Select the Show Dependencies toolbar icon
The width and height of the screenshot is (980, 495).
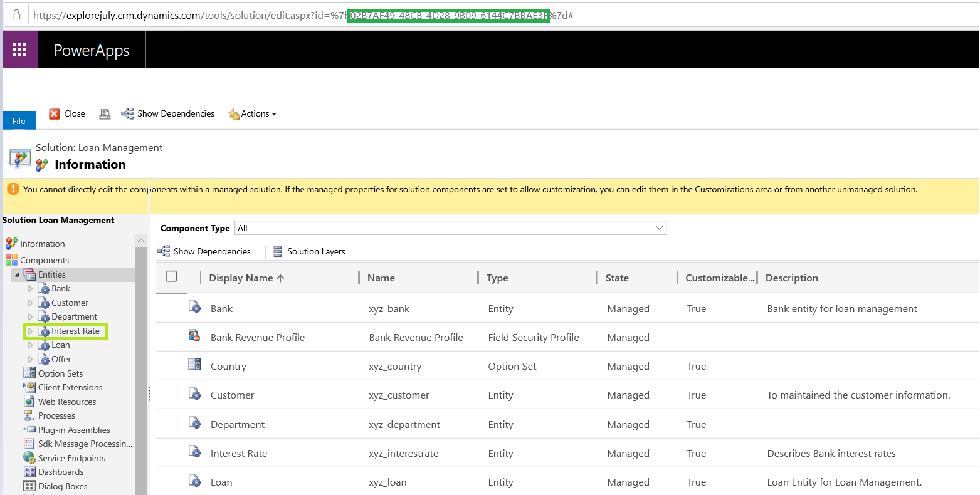point(168,113)
